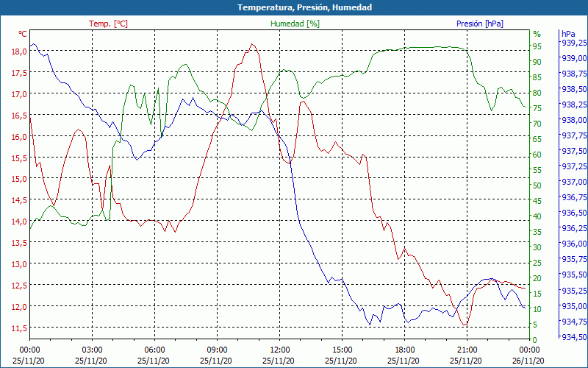Click the '18:00' time axis label
The image size is (588, 368).
point(405,350)
